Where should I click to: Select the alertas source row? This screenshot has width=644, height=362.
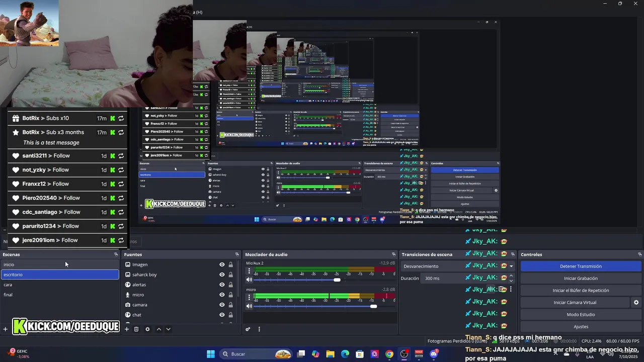click(179, 285)
